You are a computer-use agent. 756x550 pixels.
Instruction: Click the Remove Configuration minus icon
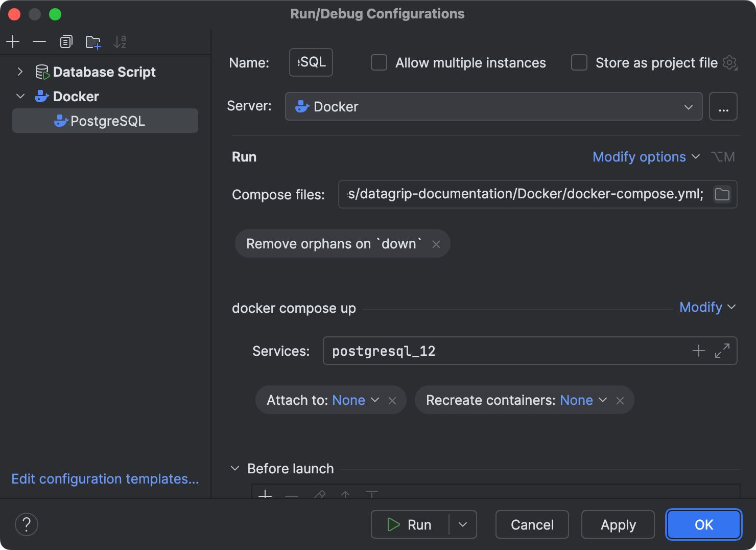39,42
